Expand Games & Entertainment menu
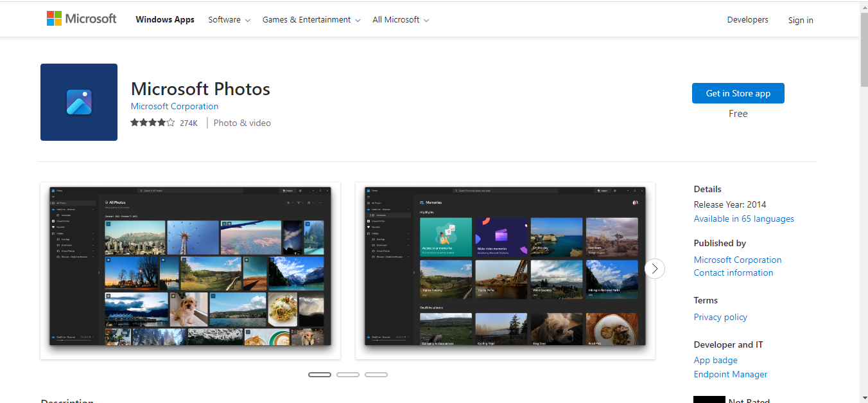Viewport: 868px width, 403px height. (x=311, y=19)
